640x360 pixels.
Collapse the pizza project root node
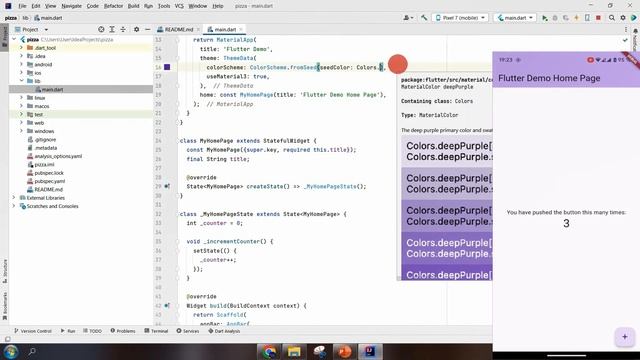coord(14,40)
